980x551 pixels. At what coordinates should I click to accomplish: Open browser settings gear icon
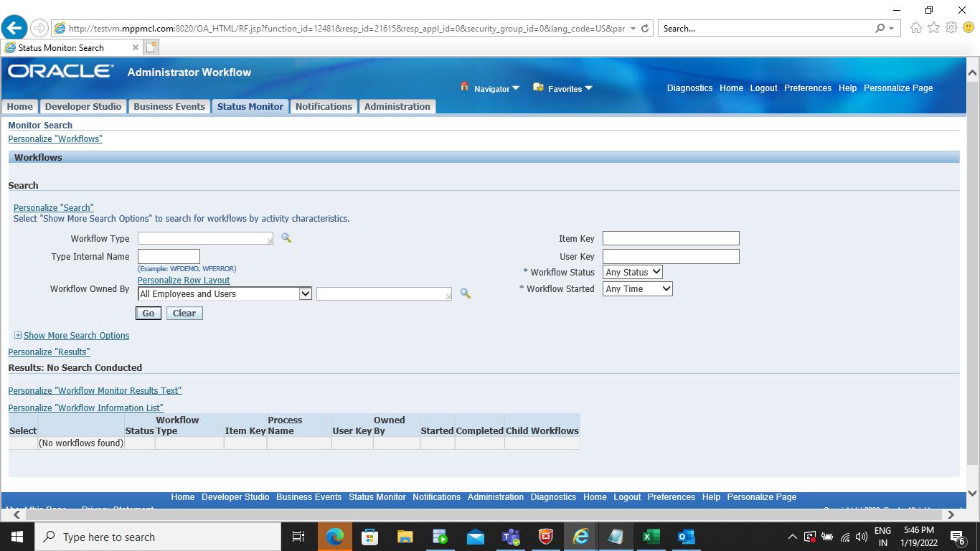pos(951,28)
